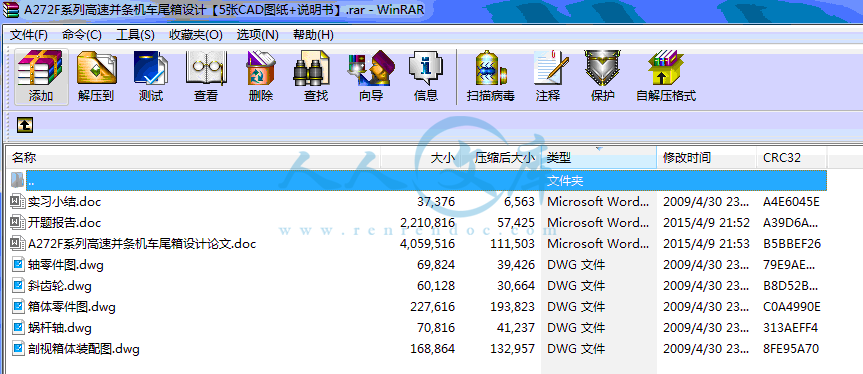Click the 自解压格式 (SFX) toolbar icon
Viewport: 863px width, 374px height.
tap(665, 68)
